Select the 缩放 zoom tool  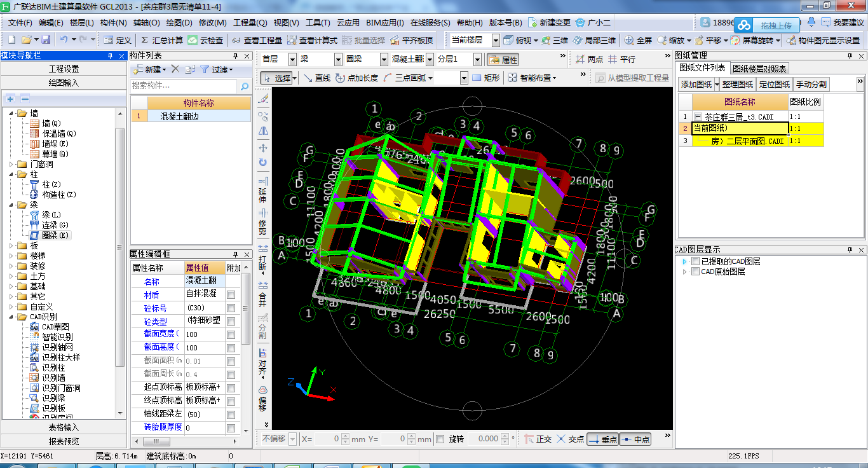point(671,40)
